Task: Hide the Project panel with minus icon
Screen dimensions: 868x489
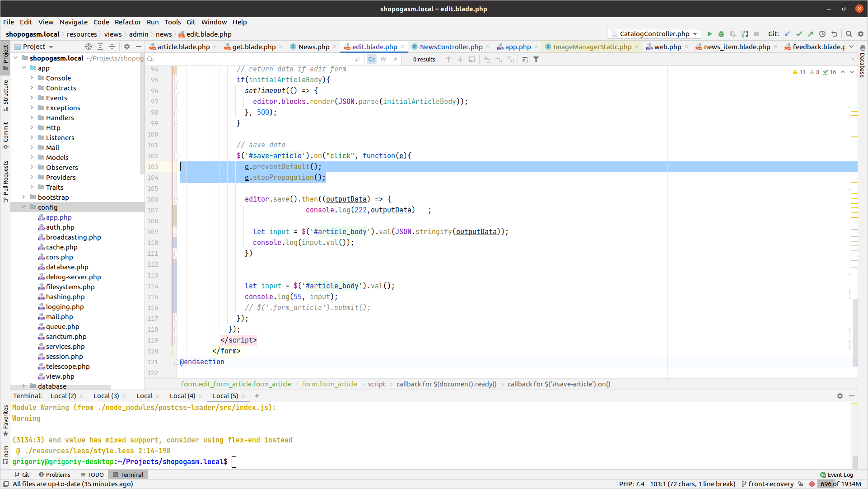Action: (x=139, y=47)
